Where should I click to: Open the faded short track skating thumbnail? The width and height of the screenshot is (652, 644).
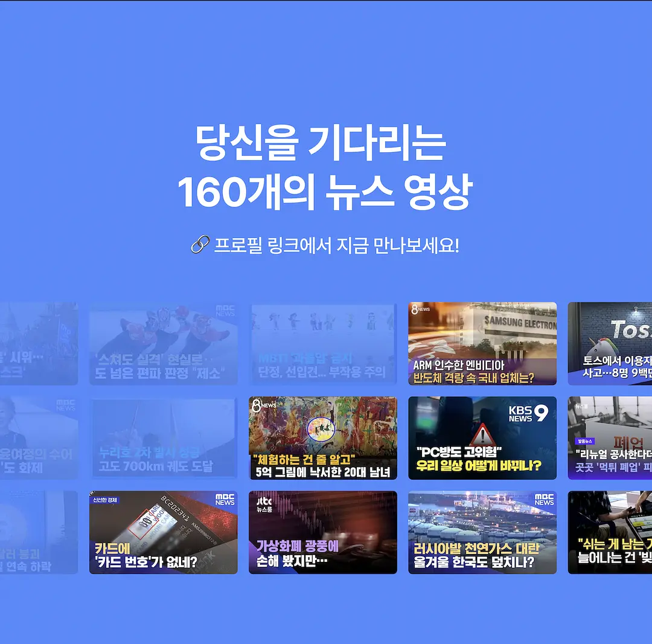click(x=164, y=344)
